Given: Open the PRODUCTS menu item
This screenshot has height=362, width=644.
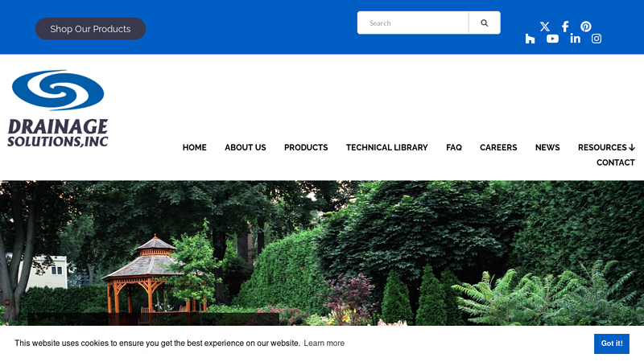Looking at the screenshot, I should coord(306,147).
